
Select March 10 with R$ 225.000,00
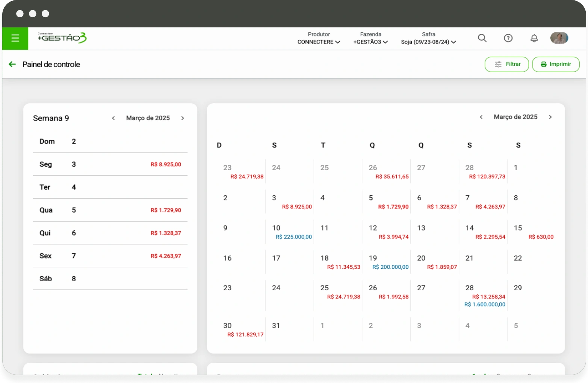tap(290, 232)
